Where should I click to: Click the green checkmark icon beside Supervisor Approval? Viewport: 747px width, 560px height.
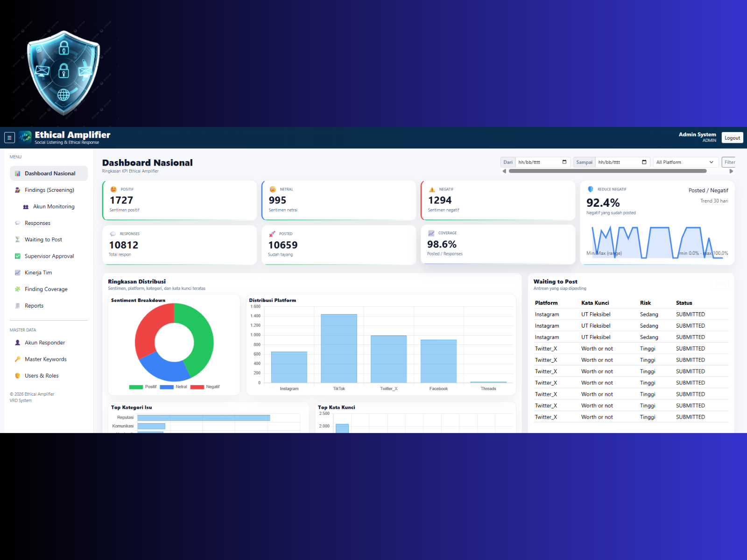tap(17, 256)
